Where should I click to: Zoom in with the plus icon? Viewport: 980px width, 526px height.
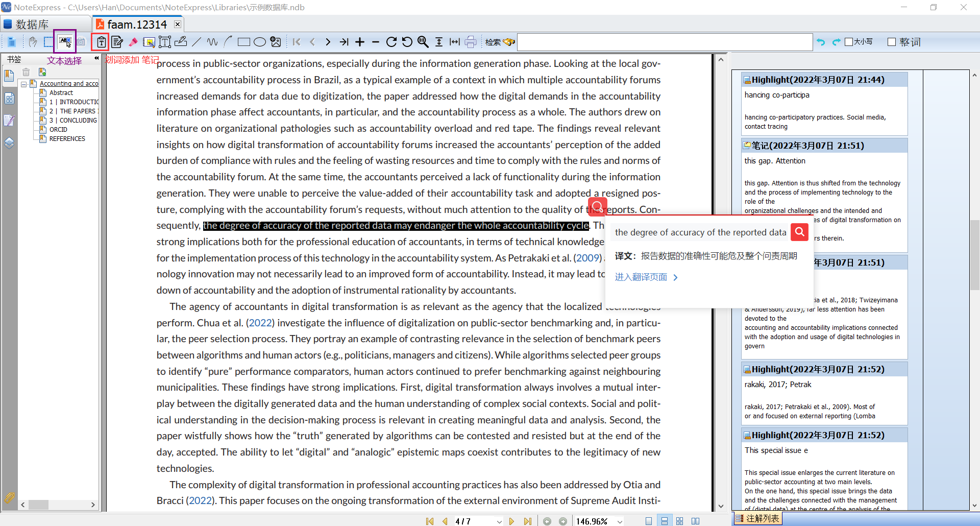pos(360,42)
